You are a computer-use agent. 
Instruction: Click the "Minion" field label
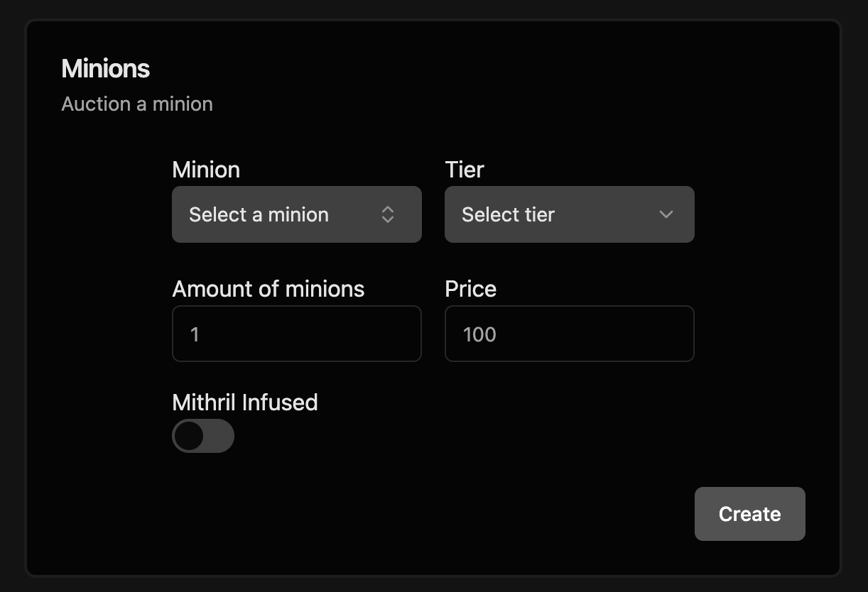206,170
